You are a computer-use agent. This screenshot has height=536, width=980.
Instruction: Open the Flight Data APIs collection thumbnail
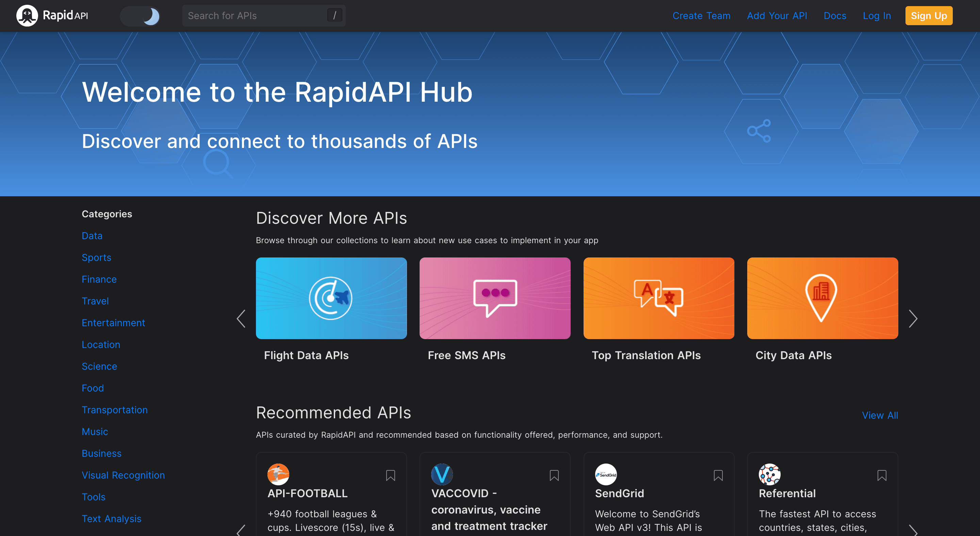pyautogui.click(x=331, y=298)
